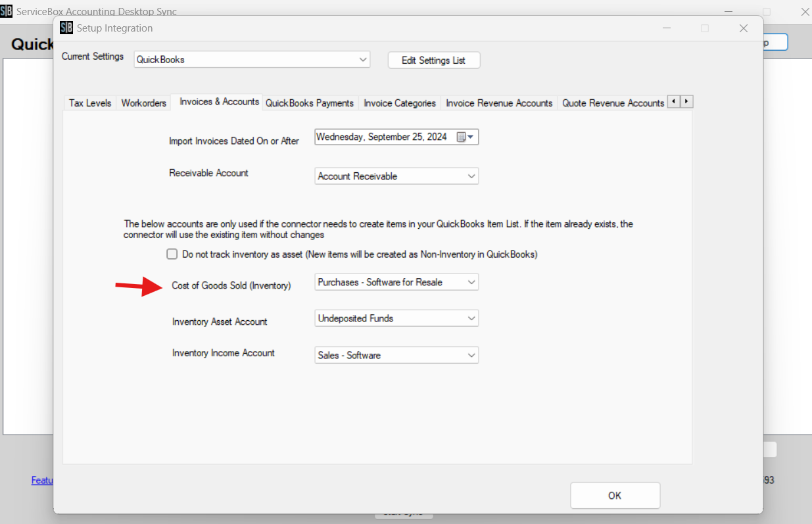Click the ServiceBox Accounting Desktop Sync app icon
Image resolution: width=812 pixels, height=524 pixels.
tap(6, 11)
